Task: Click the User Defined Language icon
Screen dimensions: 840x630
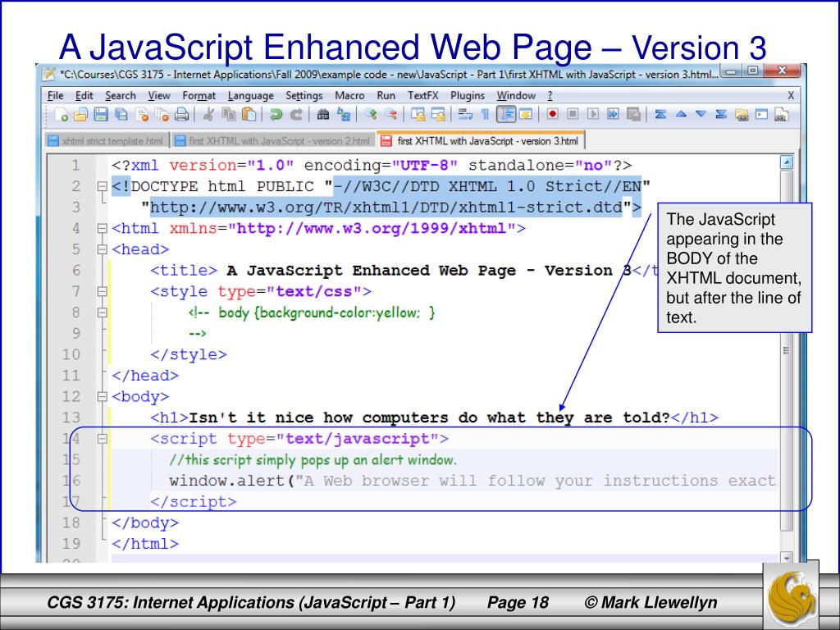Action: pos(526,115)
